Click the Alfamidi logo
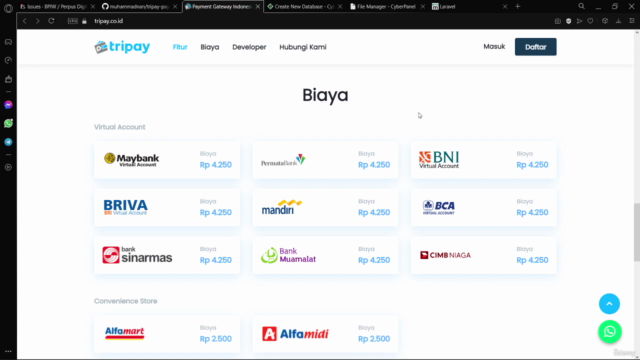 tap(295, 334)
